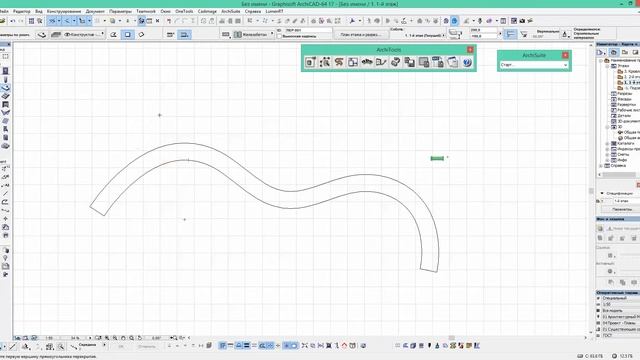The height and width of the screenshot is (360, 640).
Task: Click the ID field in the info box
Action: coord(308,30)
